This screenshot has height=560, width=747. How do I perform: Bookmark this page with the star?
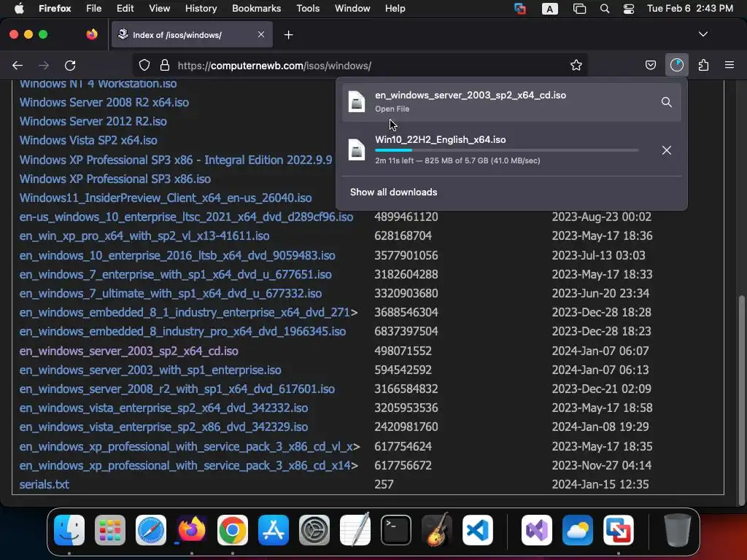[576, 65]
